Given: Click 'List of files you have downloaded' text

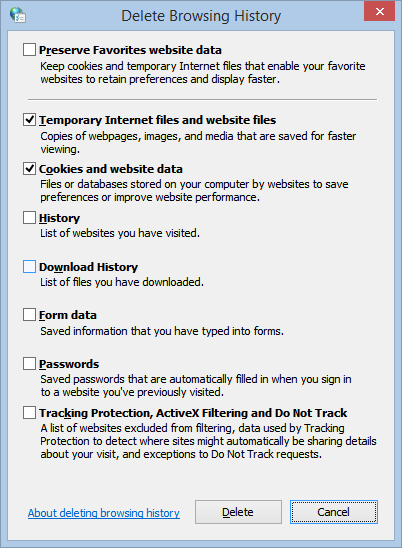Looking at the screenshot, I should coord(122,282).
